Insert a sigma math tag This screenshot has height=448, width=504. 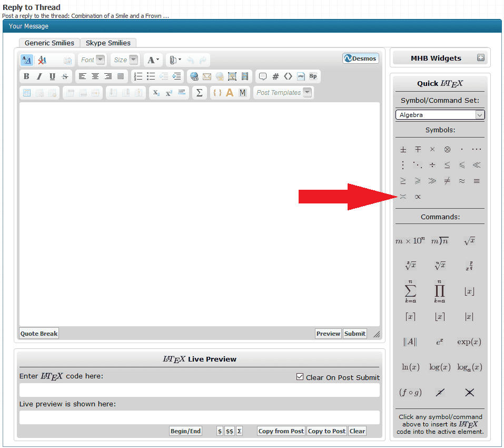click(199, 93)
